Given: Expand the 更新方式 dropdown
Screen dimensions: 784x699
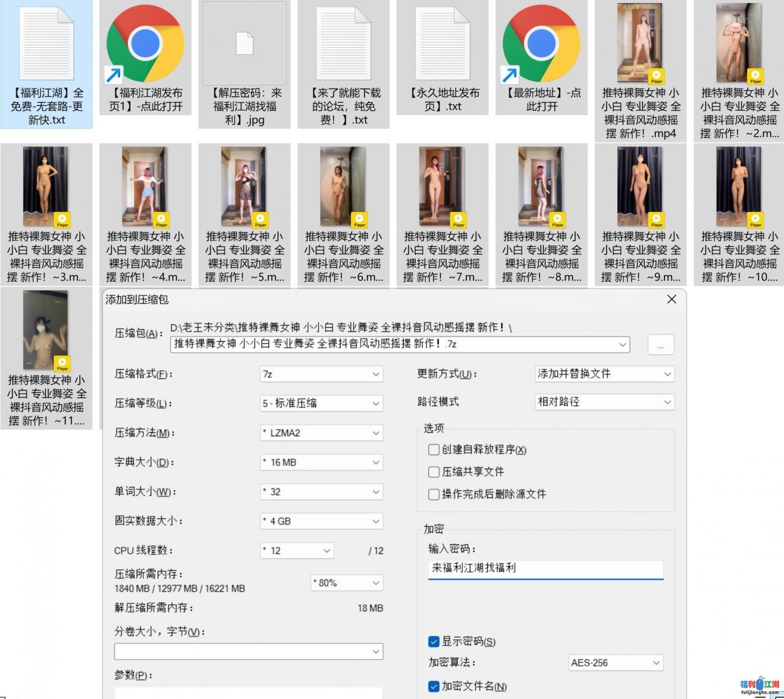Looking at the screenshot, I should pos(604,374).
